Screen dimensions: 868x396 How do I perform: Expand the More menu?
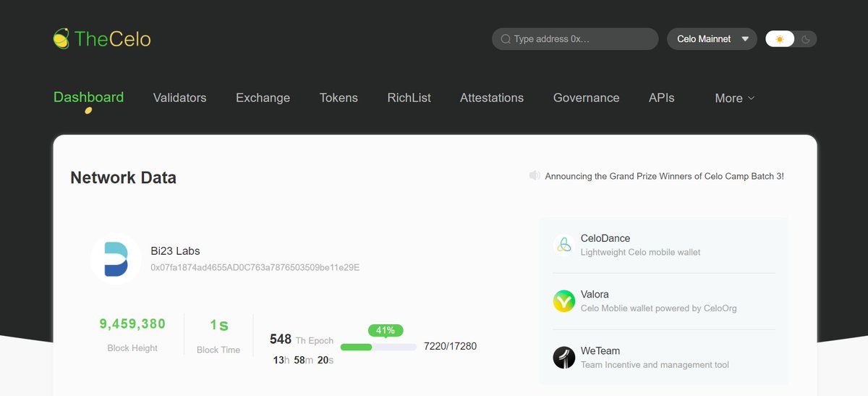(x=734, y=98)
